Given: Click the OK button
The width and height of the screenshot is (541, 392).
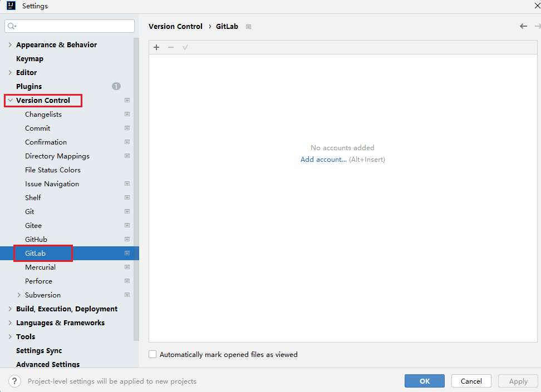Looking at the screenshot, I should pos(424,381).
